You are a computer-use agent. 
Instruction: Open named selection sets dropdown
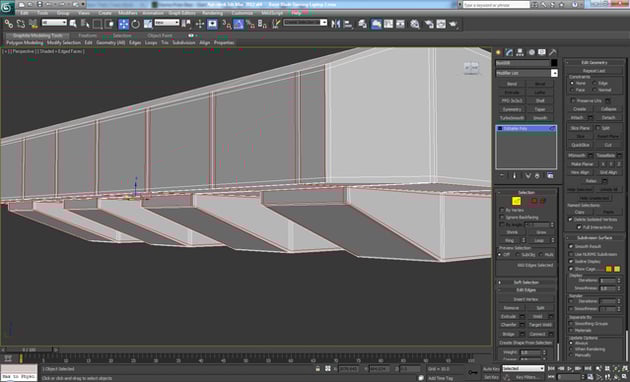[305, 23]
